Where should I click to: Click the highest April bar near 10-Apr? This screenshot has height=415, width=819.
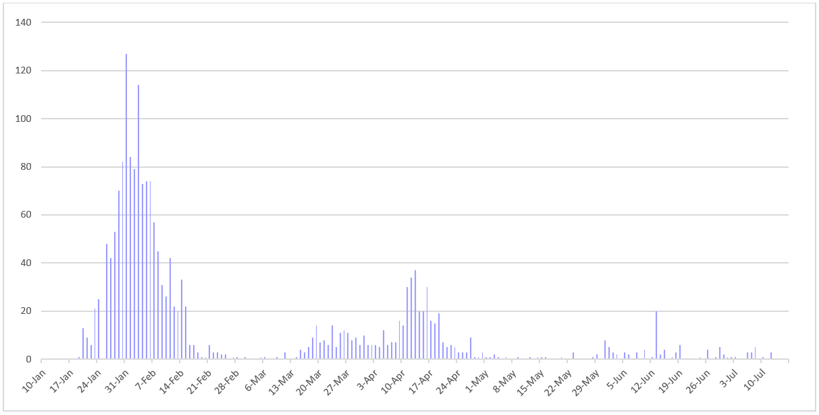[415, 316]
